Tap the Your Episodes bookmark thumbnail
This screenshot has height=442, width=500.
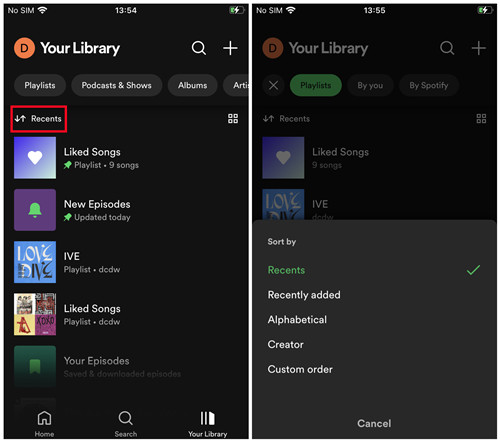click(x=35, y=366)
